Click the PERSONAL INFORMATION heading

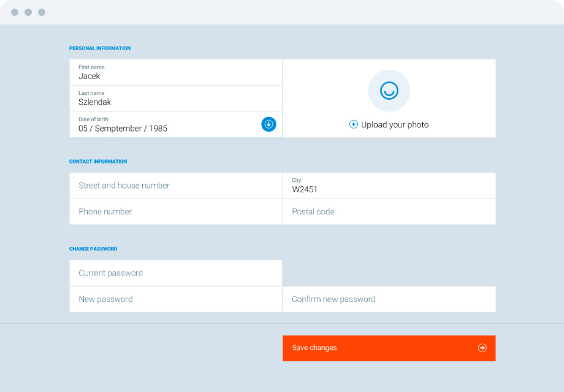click(x=100, y=48)
